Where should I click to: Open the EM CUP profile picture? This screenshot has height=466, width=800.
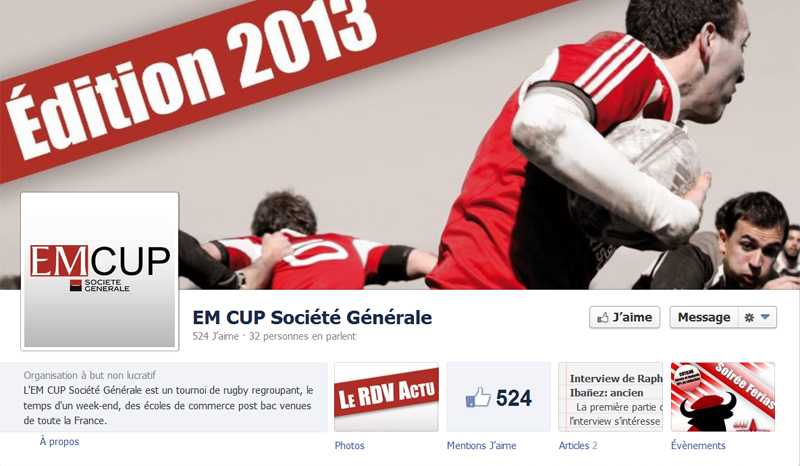(x=99, y=272)
